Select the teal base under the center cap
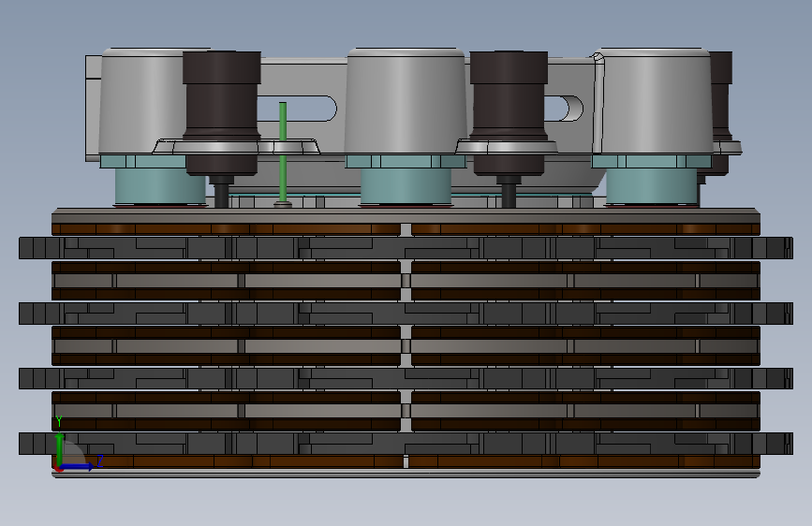 point(406,180)
